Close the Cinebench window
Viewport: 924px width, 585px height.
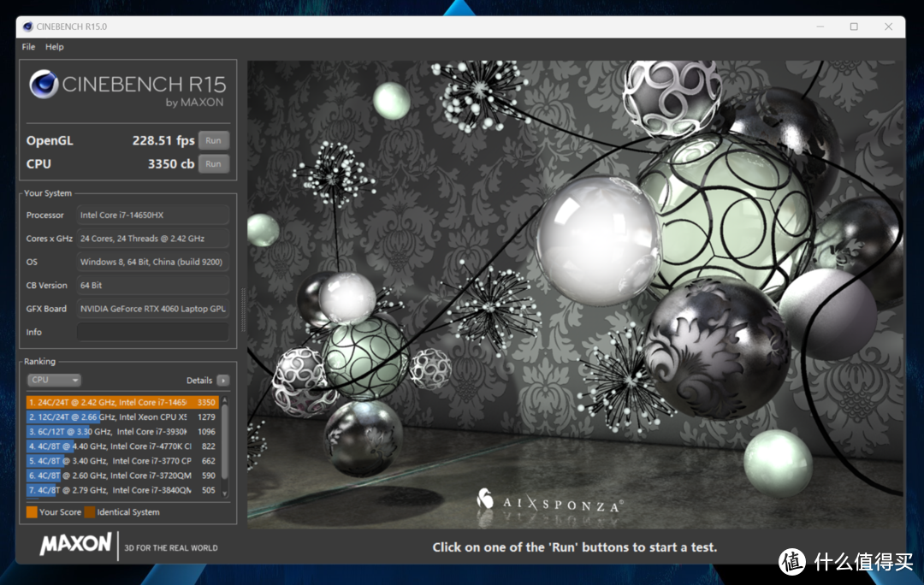click(x=888, y=27)
